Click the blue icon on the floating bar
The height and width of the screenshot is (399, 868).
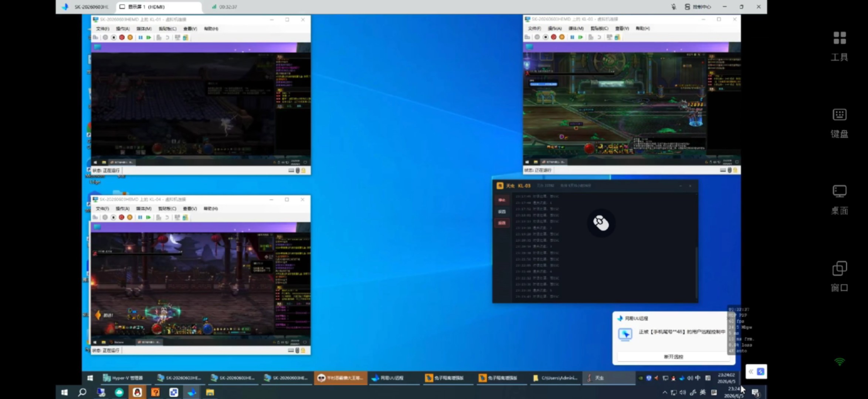click(761, 371)
